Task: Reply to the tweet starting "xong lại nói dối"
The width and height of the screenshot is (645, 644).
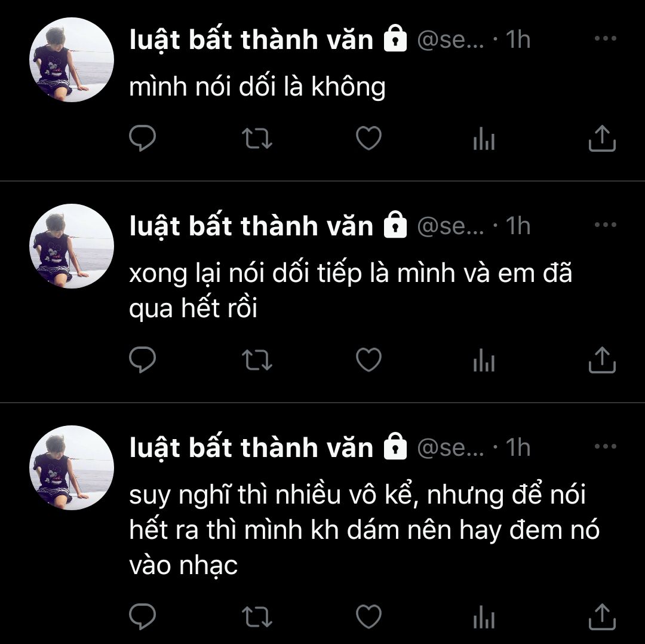Action: pyautogui.click(x=142, y=359)
